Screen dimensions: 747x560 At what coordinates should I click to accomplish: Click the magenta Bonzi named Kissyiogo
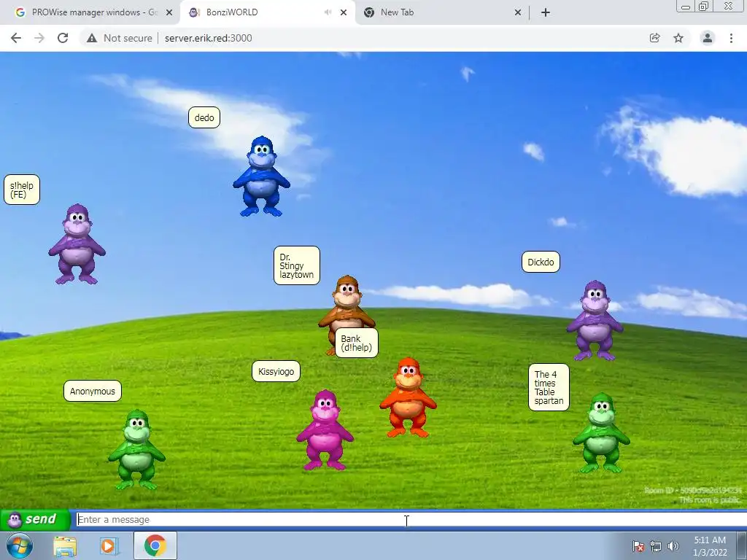click(325, 430)
